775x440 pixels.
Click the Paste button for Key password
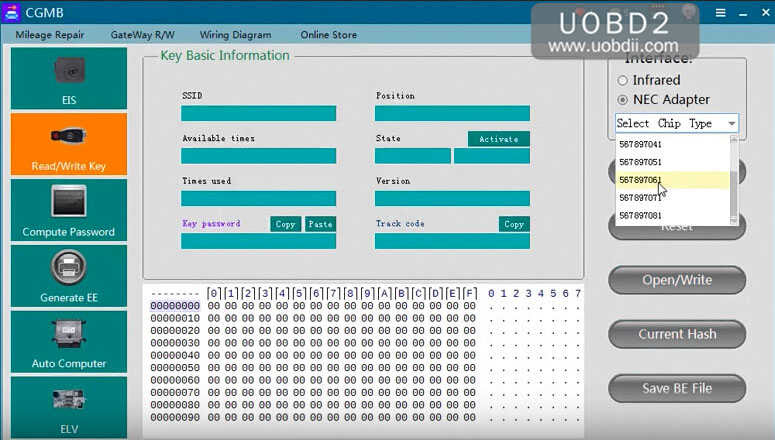pyautogui.click(x=320, y=224)
